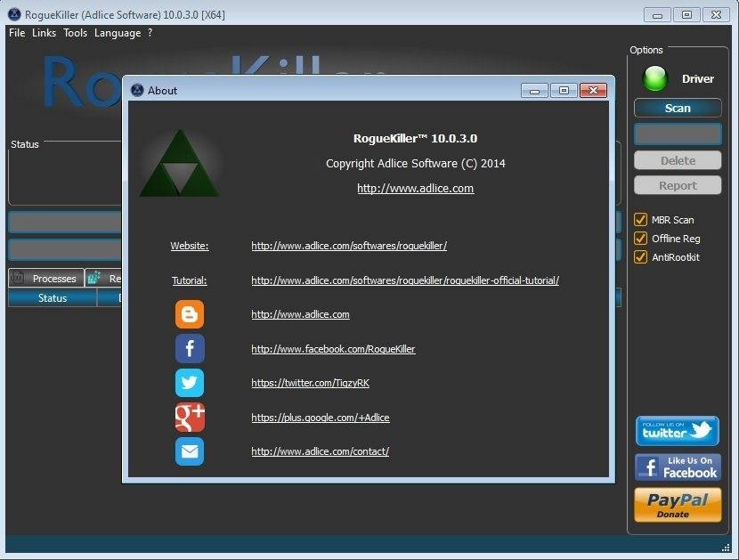Open the adlice.com blog link beside Blogger icon

point(300,314)
